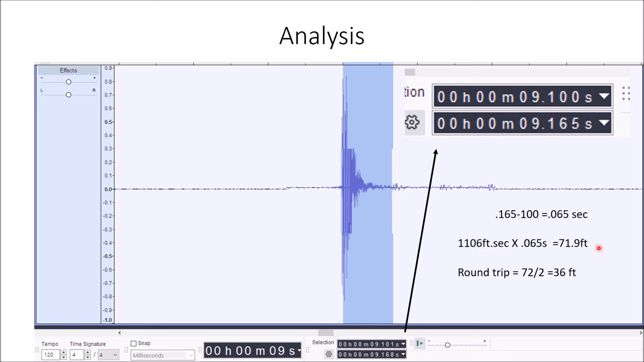Open time signature denominator dropdown
Image resolution: width=644 pixels, height=362 pixels.
pos(115,355)
